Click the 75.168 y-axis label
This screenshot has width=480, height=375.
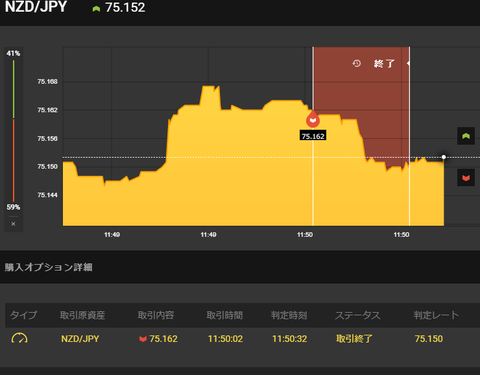click(47, 82)
